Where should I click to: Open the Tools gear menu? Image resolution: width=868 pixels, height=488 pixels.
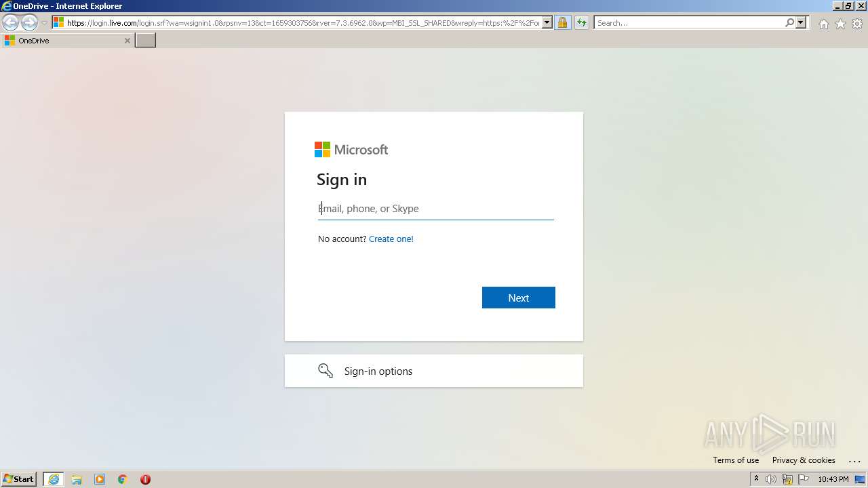857,24
